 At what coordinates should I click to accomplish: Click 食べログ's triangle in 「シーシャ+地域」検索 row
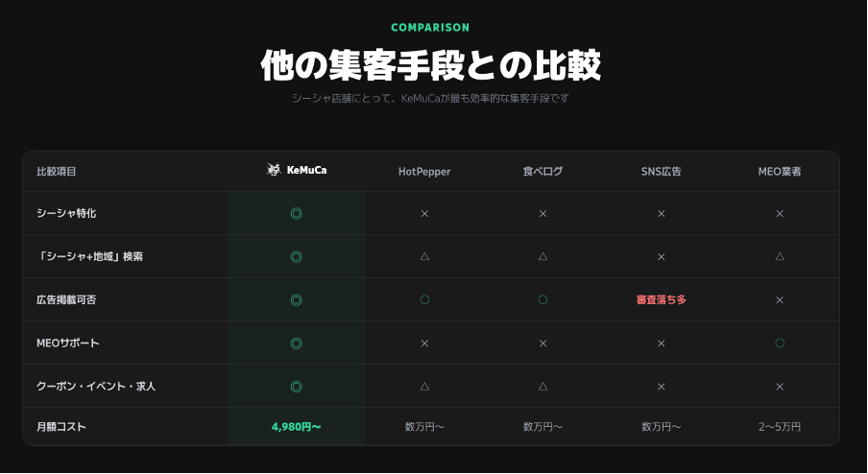click(x=542, y=256)
